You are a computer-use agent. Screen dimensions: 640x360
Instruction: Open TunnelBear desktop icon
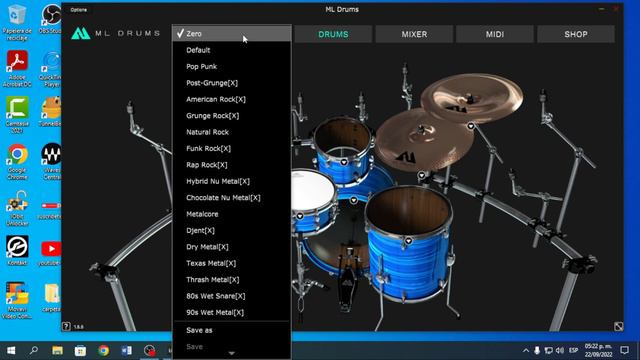click(51, 111)
